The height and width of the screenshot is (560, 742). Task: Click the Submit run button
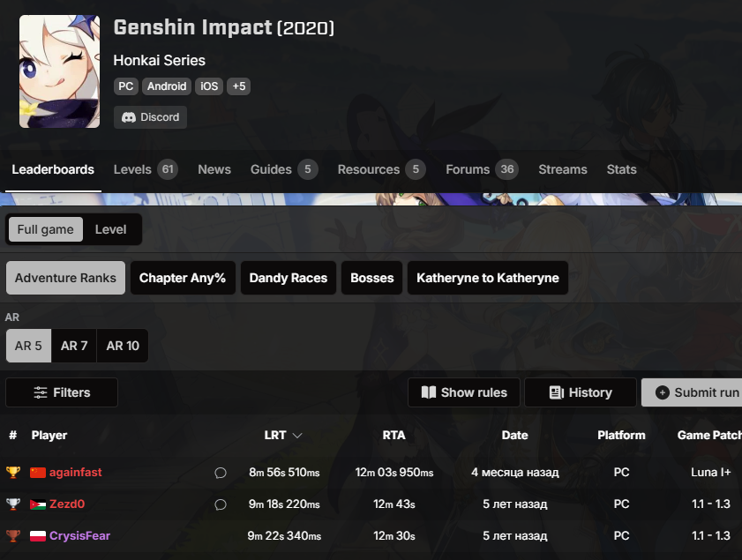point(693,392)
